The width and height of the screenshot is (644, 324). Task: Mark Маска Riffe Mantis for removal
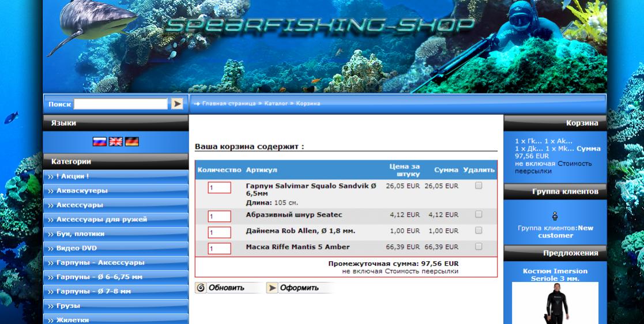(479, 247)
